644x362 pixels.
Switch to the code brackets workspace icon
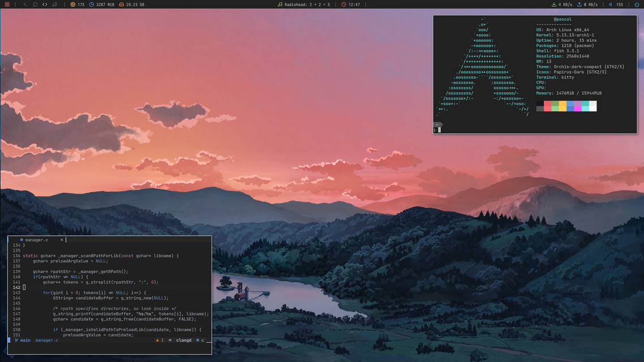tap(45, 5)
